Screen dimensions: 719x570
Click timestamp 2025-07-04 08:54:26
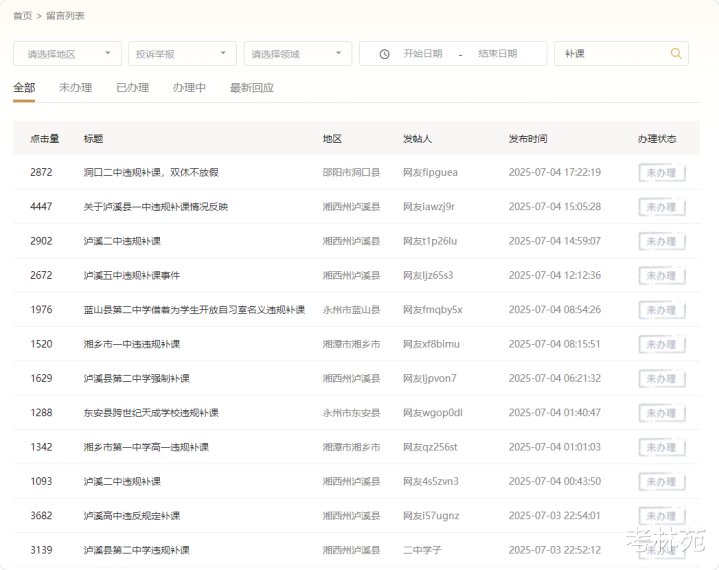[x=554, y=310]
